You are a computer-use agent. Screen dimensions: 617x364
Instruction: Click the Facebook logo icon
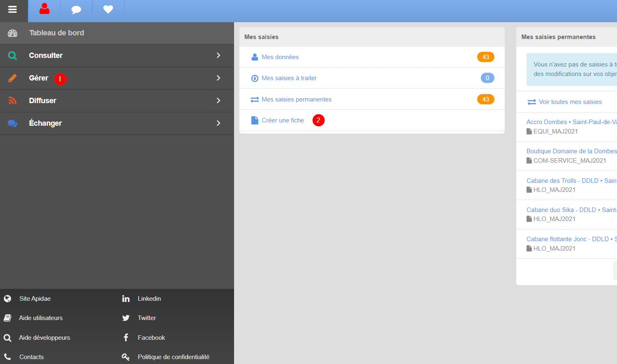(126, 337)
